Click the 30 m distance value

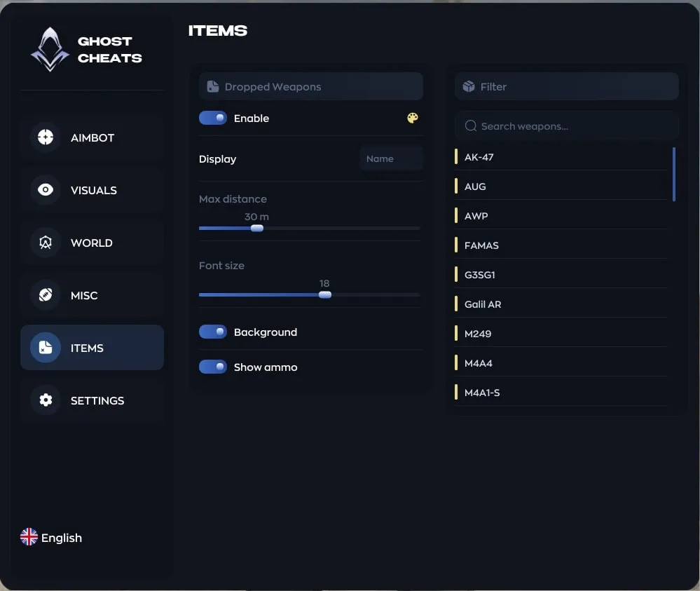point(256,217)
